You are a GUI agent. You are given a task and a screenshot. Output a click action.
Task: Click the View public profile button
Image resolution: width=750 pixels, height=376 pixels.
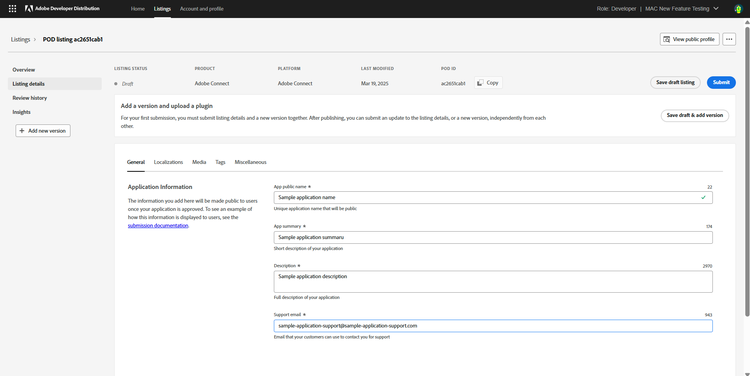click(689, 39)
